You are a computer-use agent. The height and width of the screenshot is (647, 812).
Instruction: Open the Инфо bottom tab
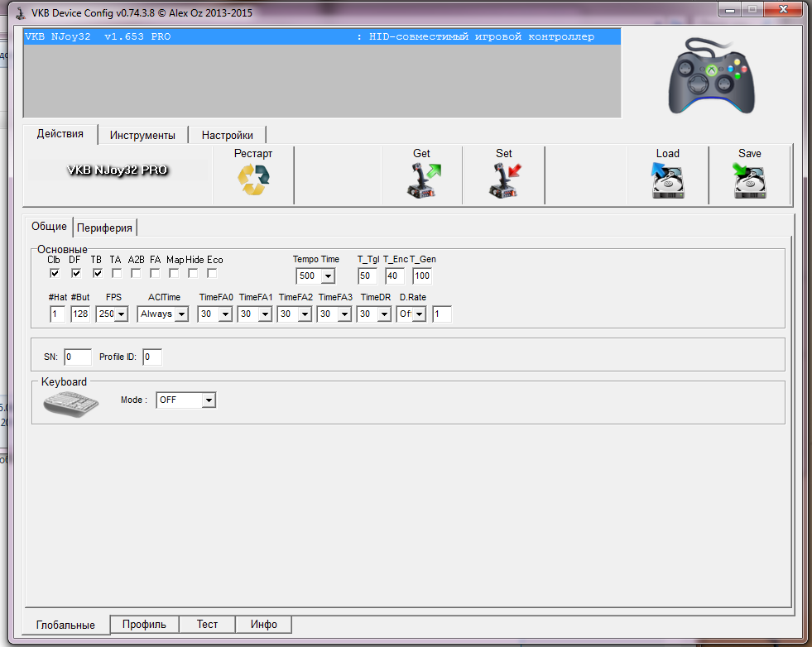[263, 624]
